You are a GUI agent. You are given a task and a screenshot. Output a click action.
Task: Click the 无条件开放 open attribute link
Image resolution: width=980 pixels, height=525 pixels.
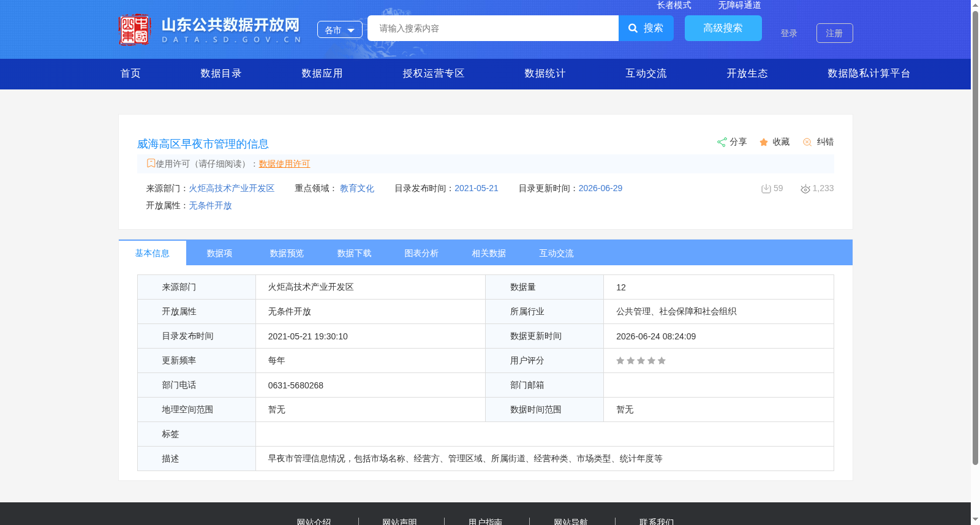[x=210, y=205]
